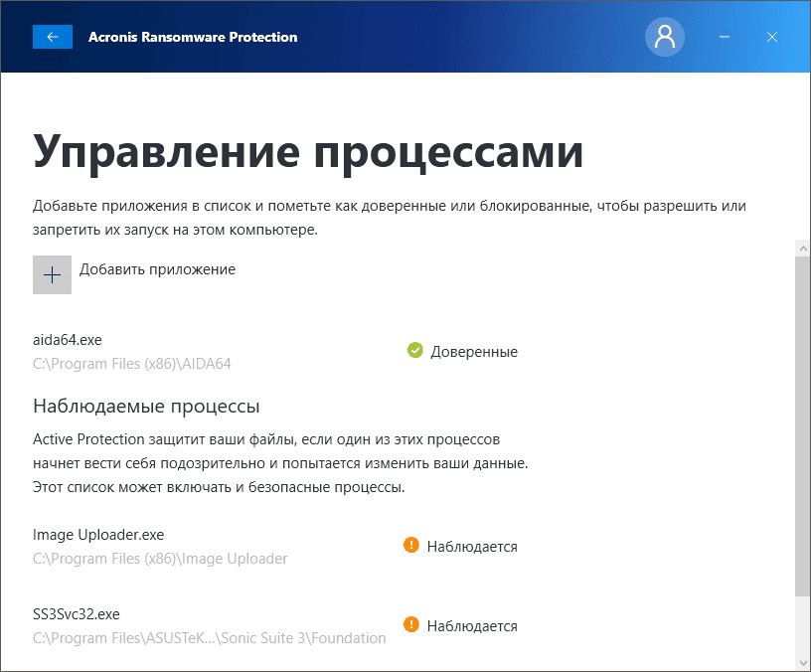Viewport: 811px width, 672px height.
Task: Click the scrollbar down arrow
Action: click(803, 663)
